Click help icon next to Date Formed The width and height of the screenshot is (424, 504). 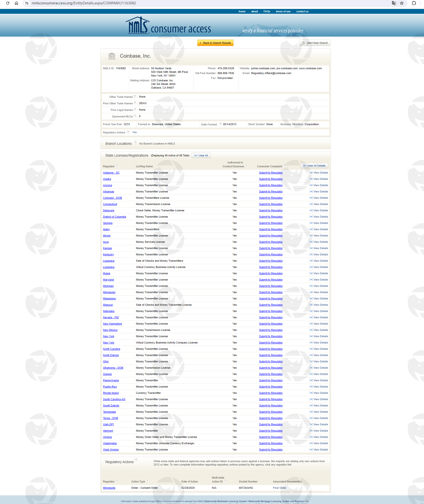tap(220, 124)
